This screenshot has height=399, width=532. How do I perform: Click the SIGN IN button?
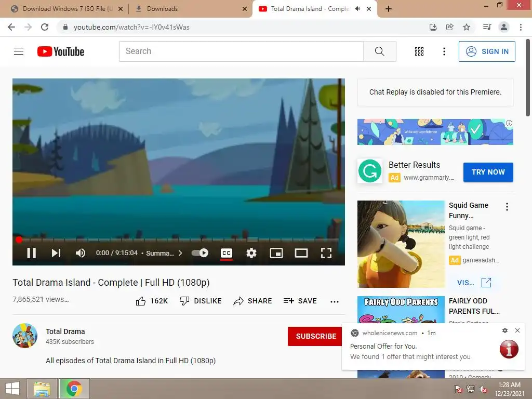tap(487, 51)
